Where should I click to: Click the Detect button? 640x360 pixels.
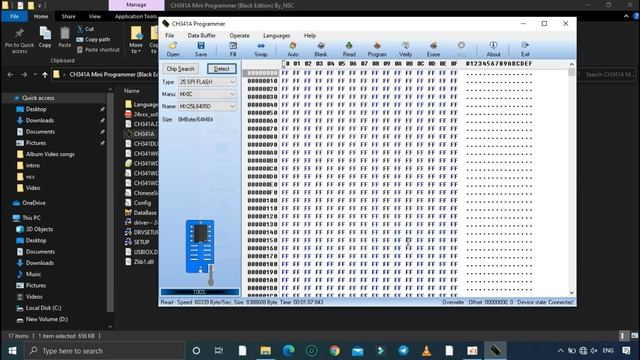coord(222,69)
